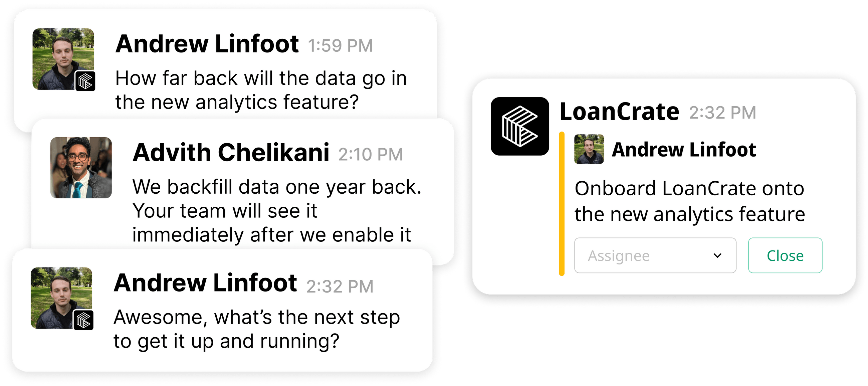Click Advith Chelikani's name
The height and width of the screenshot is (386, 868).
[x=231, y=153]
